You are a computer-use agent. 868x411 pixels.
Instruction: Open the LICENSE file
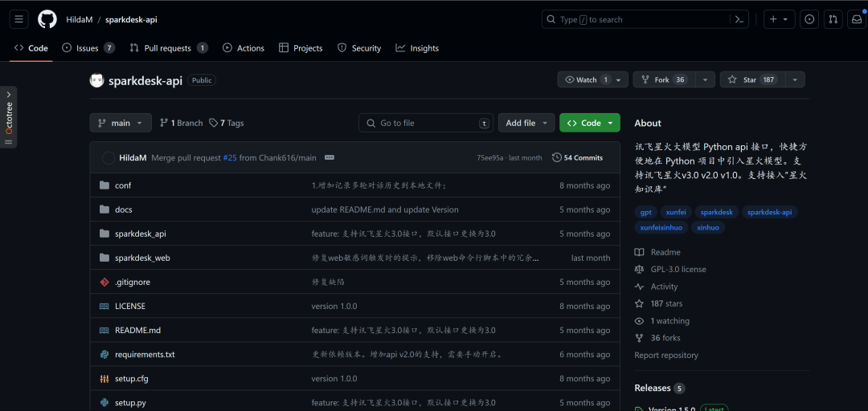[130, 306]
